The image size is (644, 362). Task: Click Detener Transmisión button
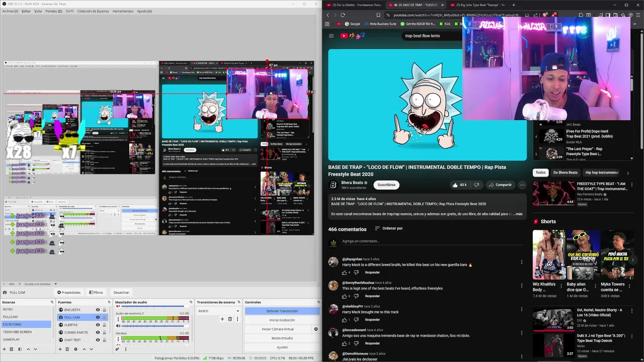coord(282,311)
